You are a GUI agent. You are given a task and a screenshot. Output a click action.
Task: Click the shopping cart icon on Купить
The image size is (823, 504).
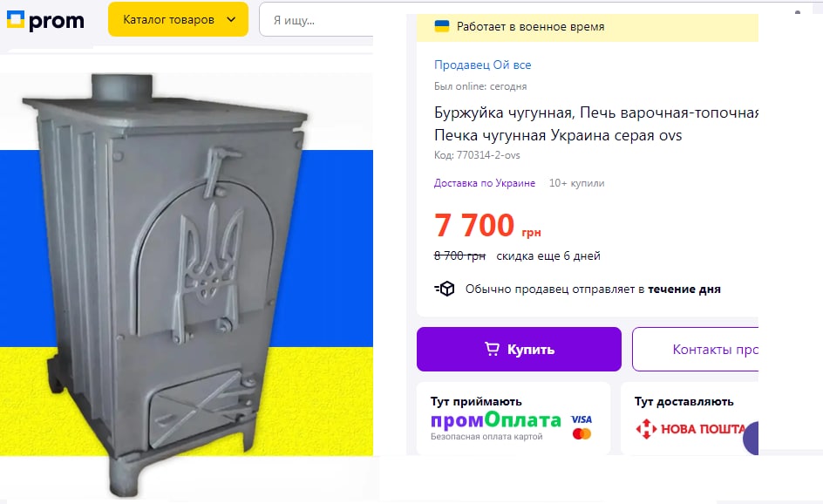coord(492,349)
